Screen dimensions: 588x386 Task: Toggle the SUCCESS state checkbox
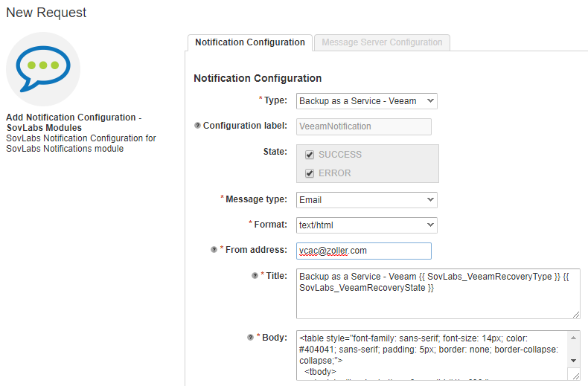tap(310, 155)
